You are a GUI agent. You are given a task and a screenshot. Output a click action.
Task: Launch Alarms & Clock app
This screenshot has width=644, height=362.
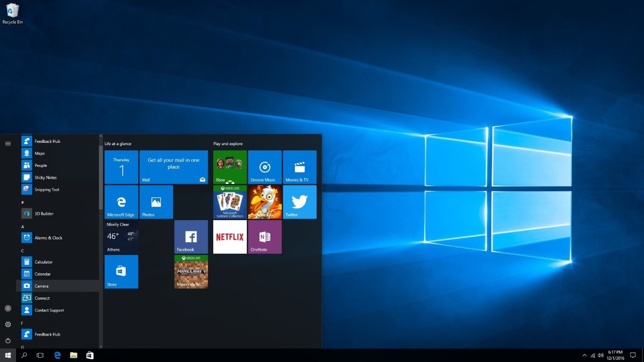pos(58,238)
